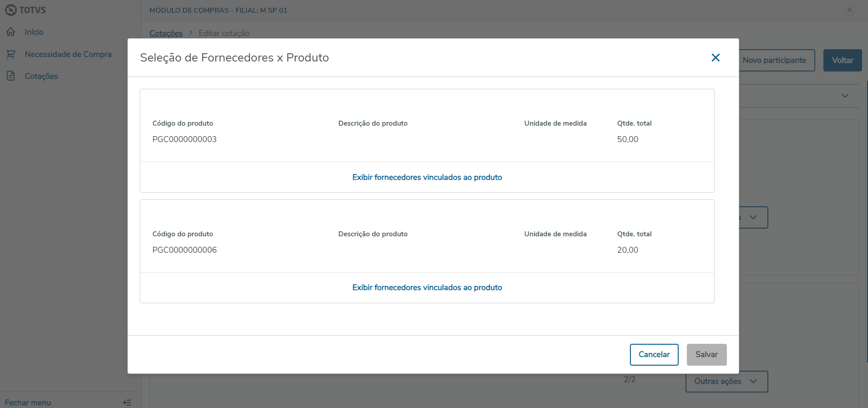Expand the collapsed section chevron at top right
This screenshot has height=408, width=868.
pos(845,96)
